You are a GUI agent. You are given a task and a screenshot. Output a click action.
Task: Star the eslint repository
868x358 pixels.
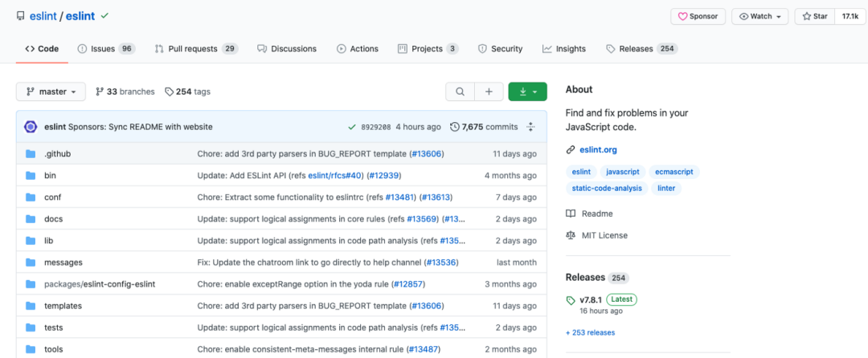(x=814, y=16)
